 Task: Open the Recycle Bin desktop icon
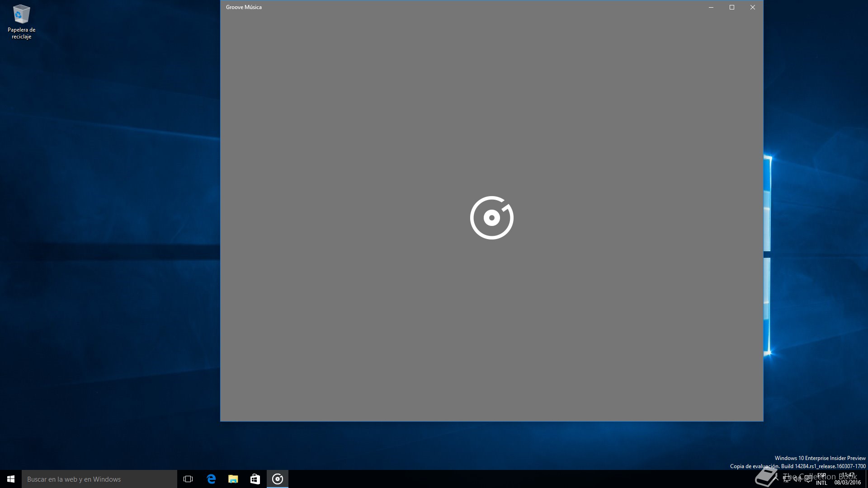(x=21, y=22)
